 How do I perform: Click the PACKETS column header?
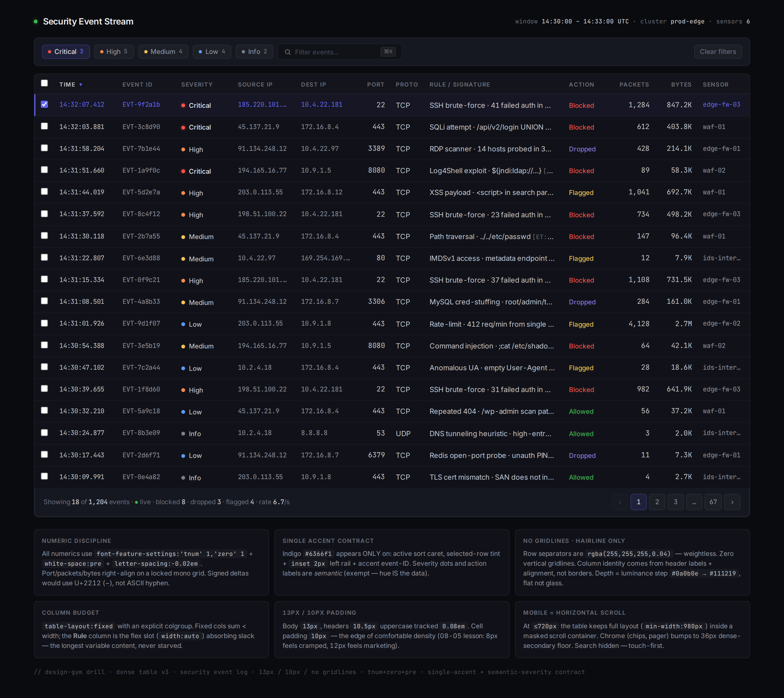coord(634,84)
